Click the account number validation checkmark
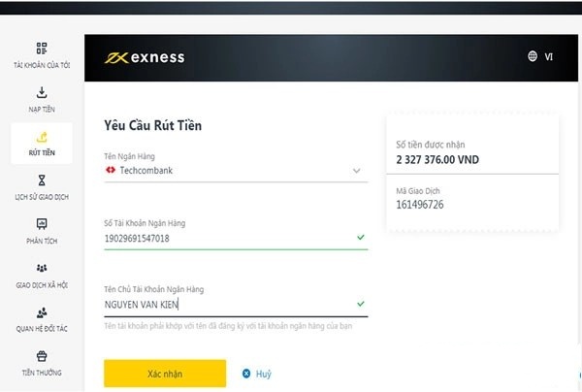 (361, 237)
